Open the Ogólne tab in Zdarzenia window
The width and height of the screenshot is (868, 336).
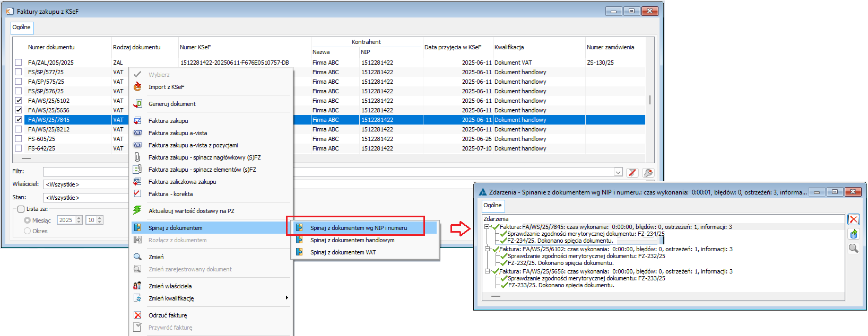pyautogui.click(x=492, y=205)
